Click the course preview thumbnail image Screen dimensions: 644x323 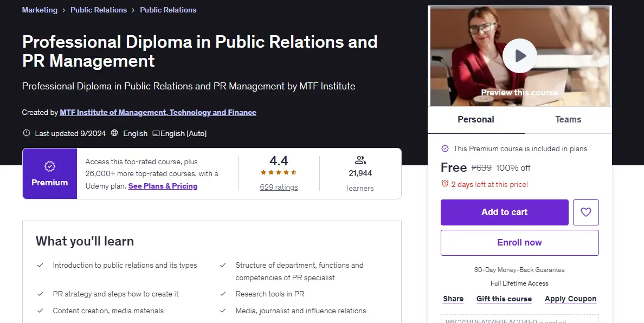(x=520, y=56)
